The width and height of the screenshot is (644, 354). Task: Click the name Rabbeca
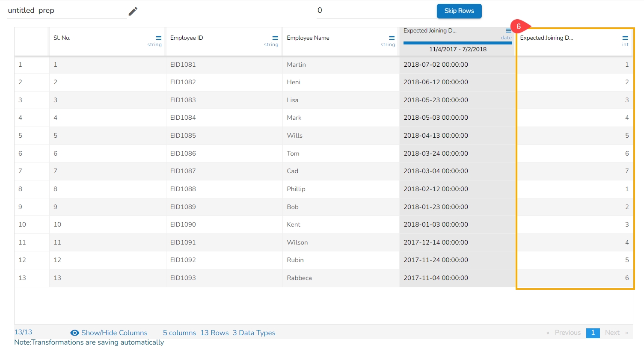coord(299,278)
